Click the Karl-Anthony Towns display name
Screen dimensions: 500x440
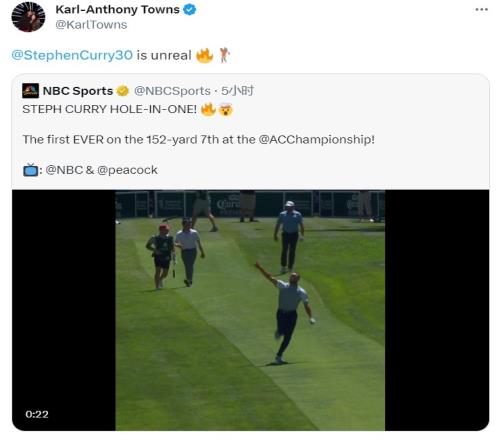117,10
